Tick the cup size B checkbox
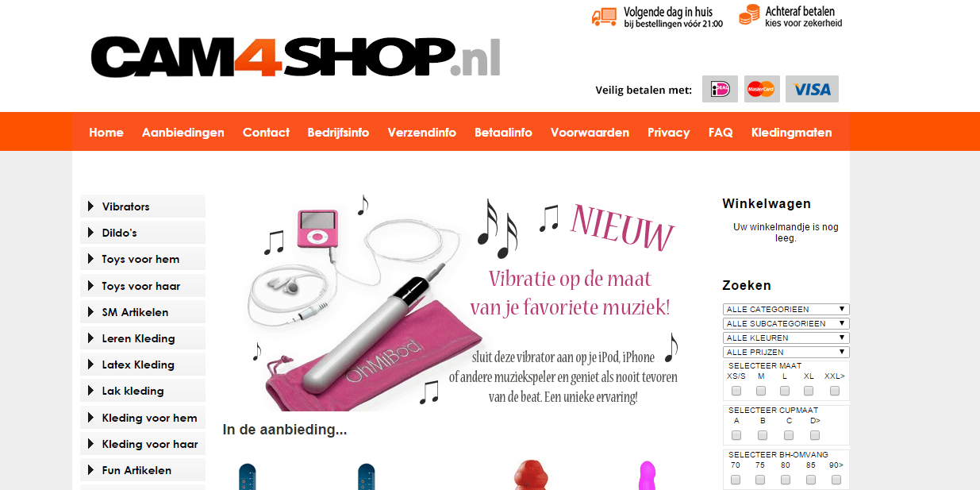 click(763, 435)
